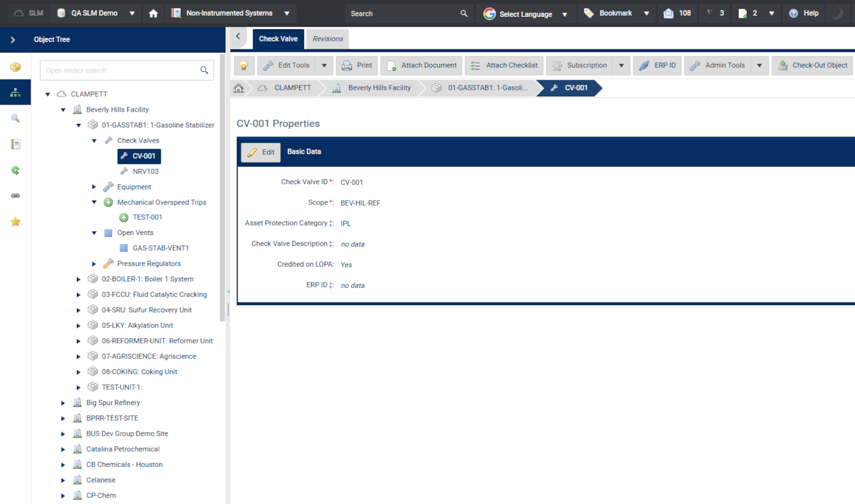
Task: Click the breadcrumb home icon
Action: pos(239,88)
